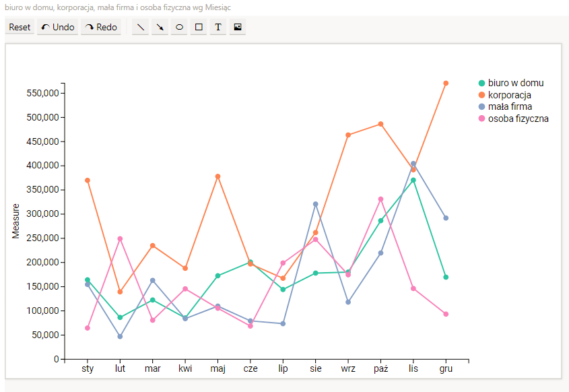
Task: Click the 'Measure' y-axis title
Action: tap(15, 221)
